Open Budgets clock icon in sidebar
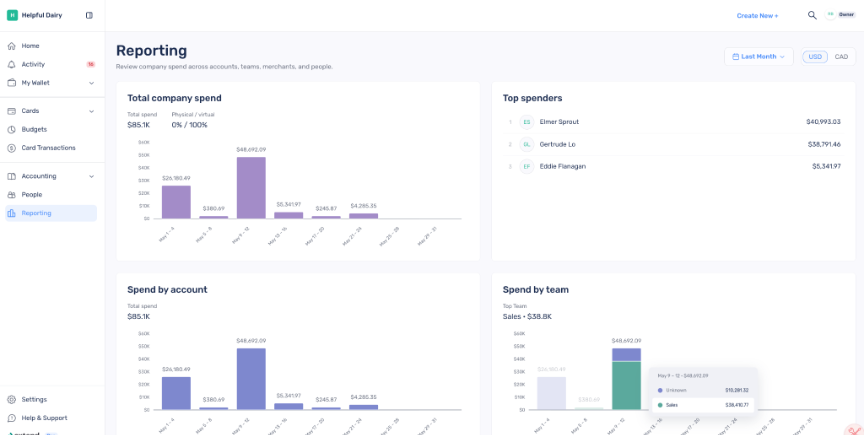The image size is (864, 435). coord(11,130)
